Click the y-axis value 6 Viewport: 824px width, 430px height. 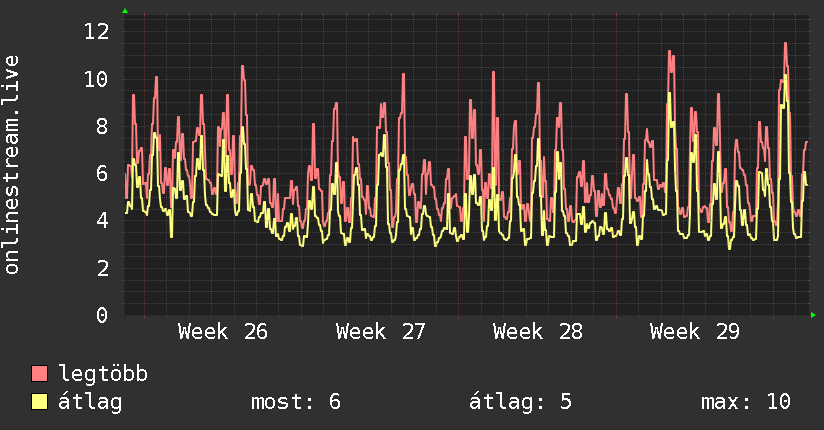[102, 173]
